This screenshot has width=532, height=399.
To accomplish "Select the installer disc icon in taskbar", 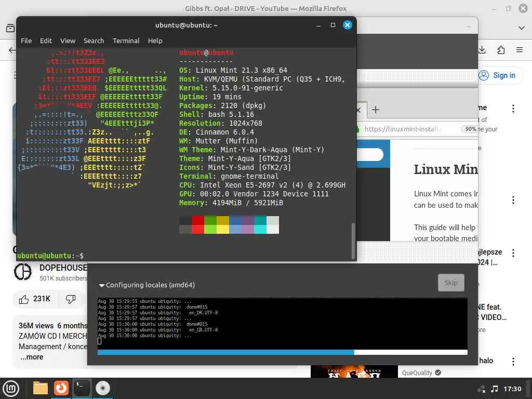I will click(102, 388).
